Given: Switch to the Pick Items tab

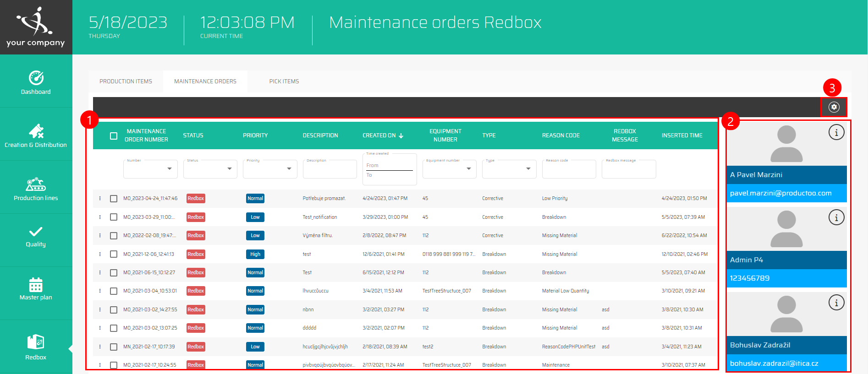Looking at the screenshot, I should (284, 81).
